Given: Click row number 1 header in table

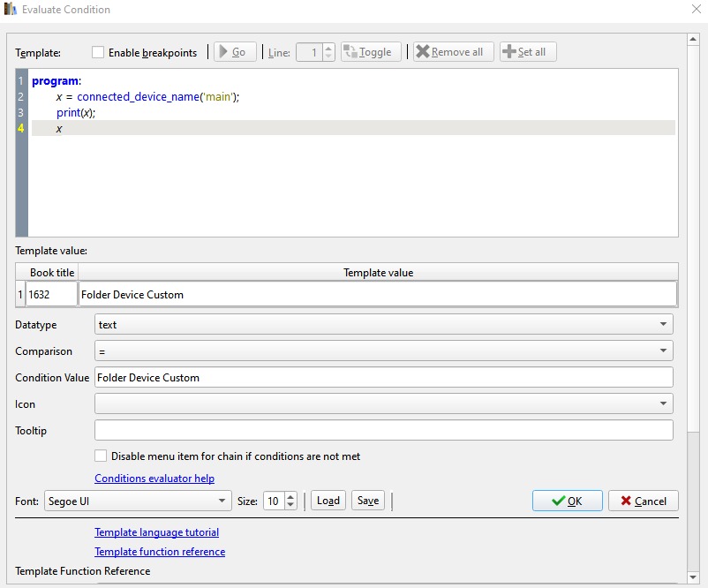Looking at the screenshot, I should click(x=20, y=295).
